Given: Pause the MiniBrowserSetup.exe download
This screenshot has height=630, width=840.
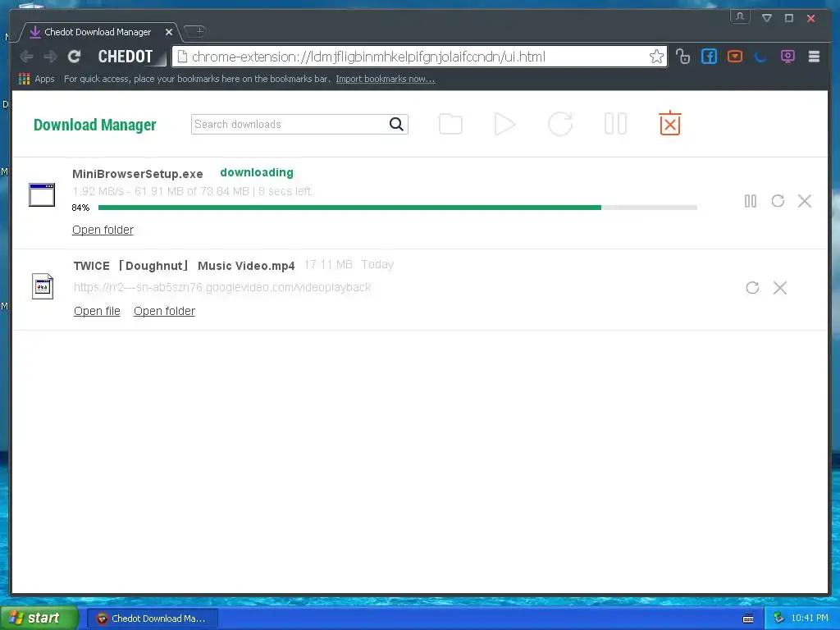Looking at the screenshot, I should tap(751, 201).
